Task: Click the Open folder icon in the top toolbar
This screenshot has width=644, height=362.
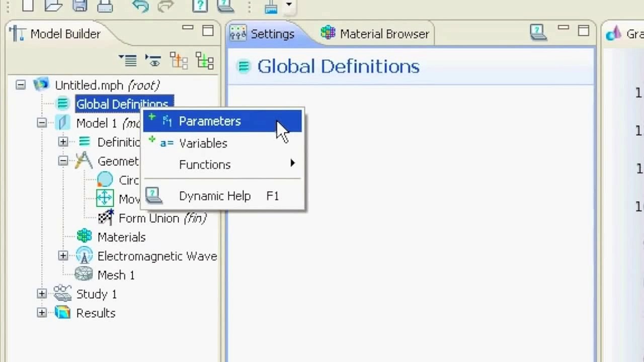Action: pos(53,5)
